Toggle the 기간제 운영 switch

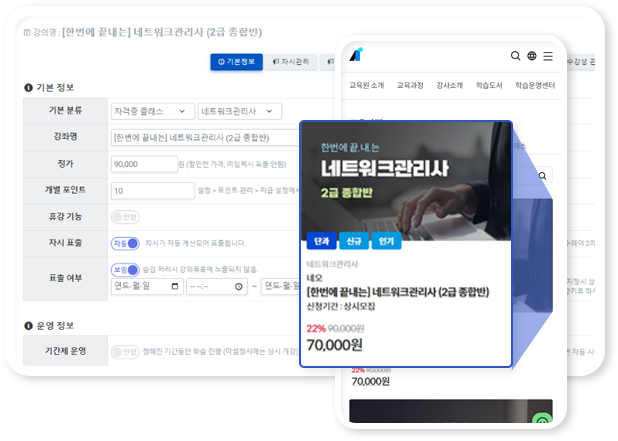tap(125, 352)
